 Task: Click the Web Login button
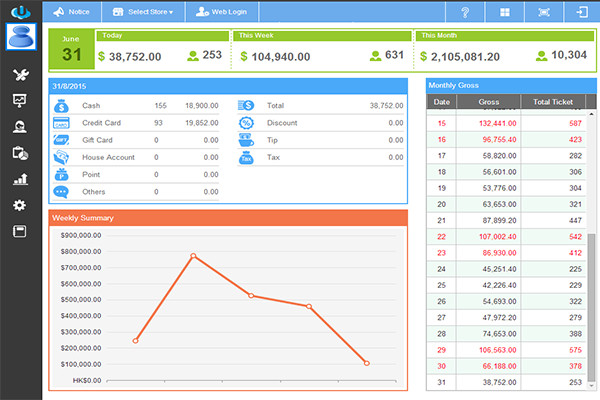(220, 13)
